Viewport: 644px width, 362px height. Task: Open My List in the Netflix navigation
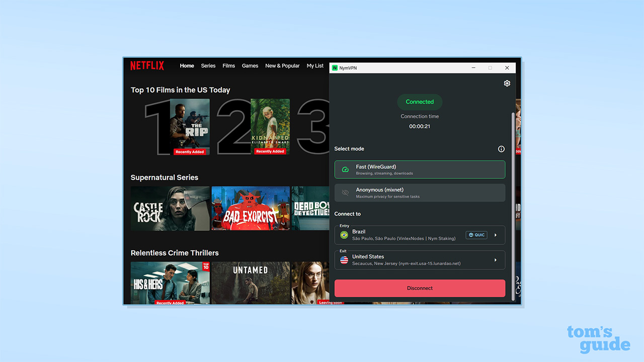[315, 65]
